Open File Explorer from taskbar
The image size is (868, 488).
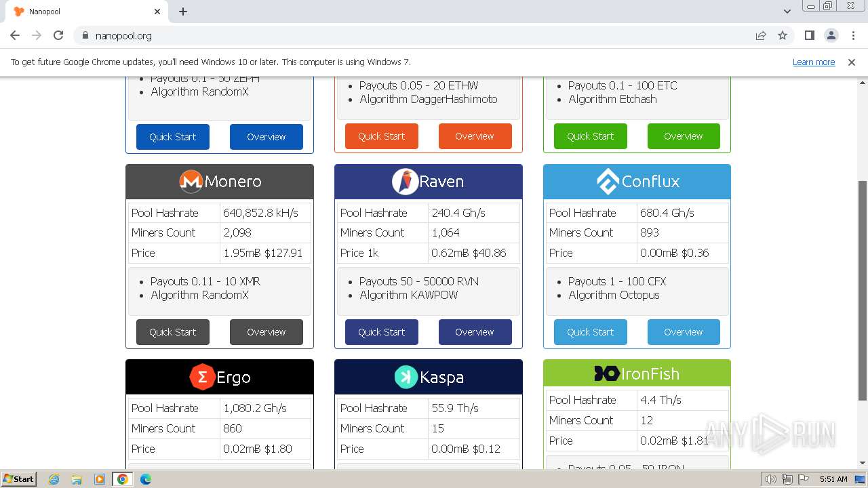77,479
